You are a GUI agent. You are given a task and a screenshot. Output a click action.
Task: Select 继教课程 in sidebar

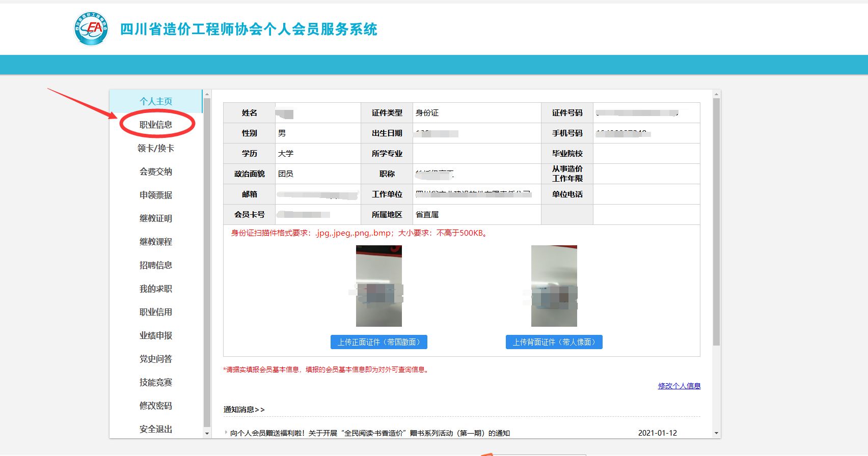point(156,242)
